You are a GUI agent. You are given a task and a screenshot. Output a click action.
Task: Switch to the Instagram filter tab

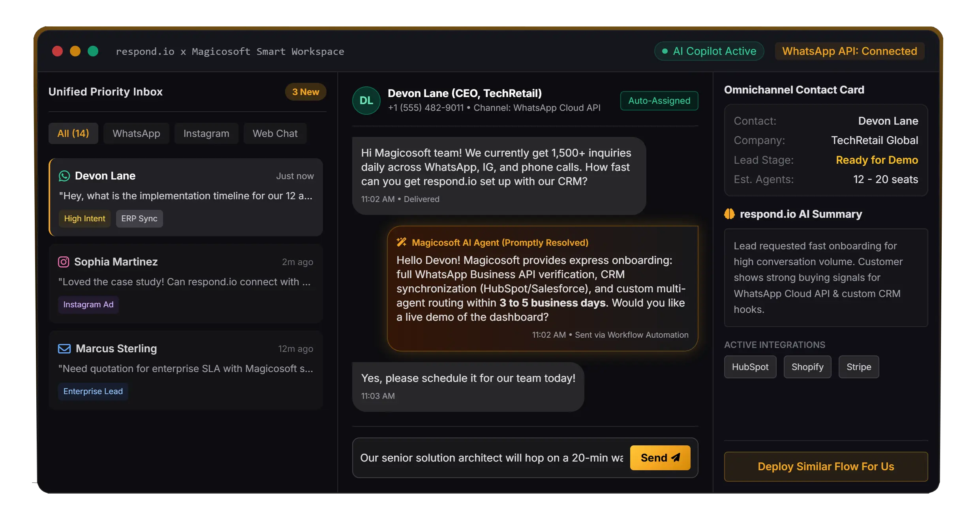(206, 133)
